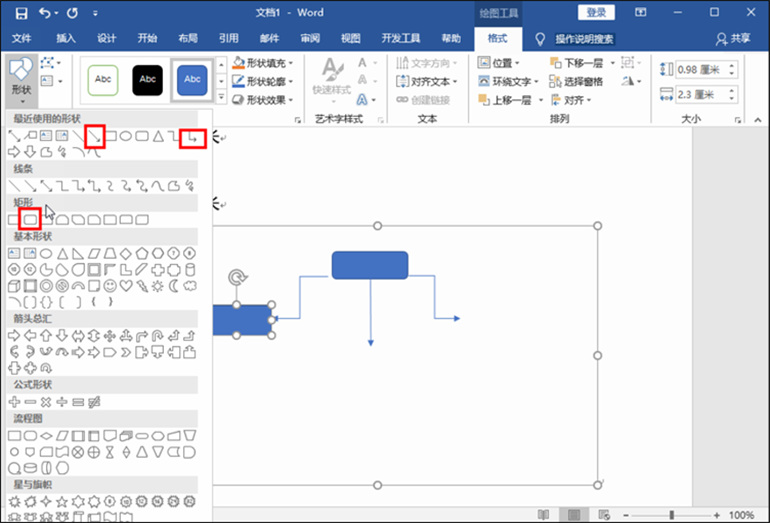Select flowchart process rectangle in 流程图
This screenshot has height=523, width=770.
[x=15, y=436]
